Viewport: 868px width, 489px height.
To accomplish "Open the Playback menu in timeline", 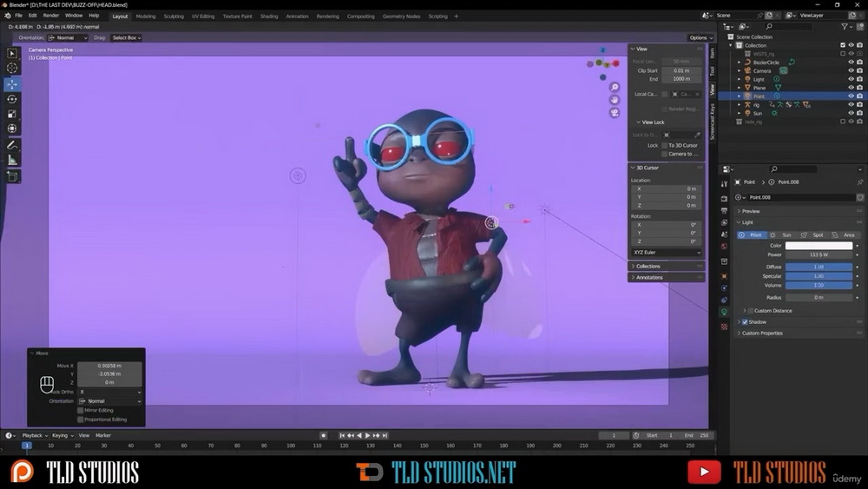I will click(35, 436).
